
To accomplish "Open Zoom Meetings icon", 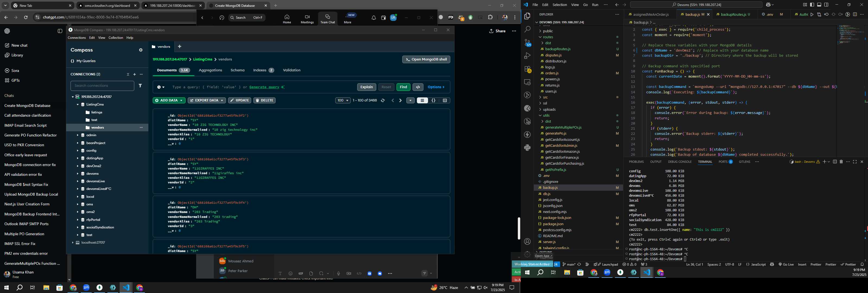I will 307,19.
